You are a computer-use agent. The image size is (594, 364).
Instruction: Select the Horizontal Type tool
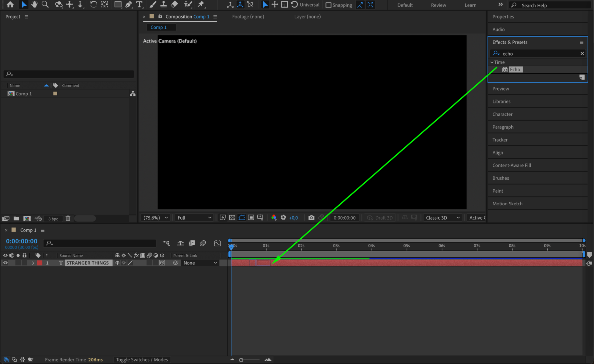(x=139, y=4)
